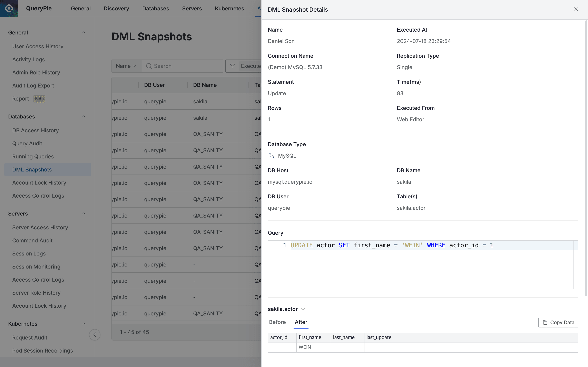Click the circular sidebar collapse arrow

click(95, 335)
